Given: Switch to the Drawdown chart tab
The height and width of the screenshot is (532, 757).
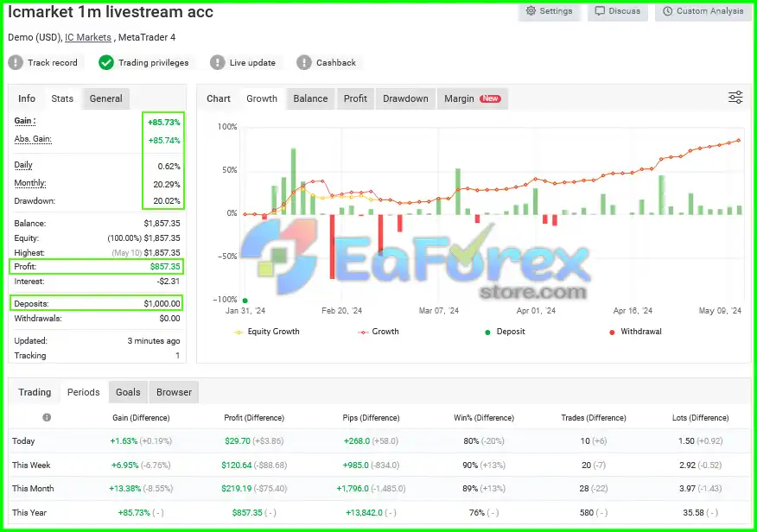Looking at the screenshot, I should click(405, 98).
